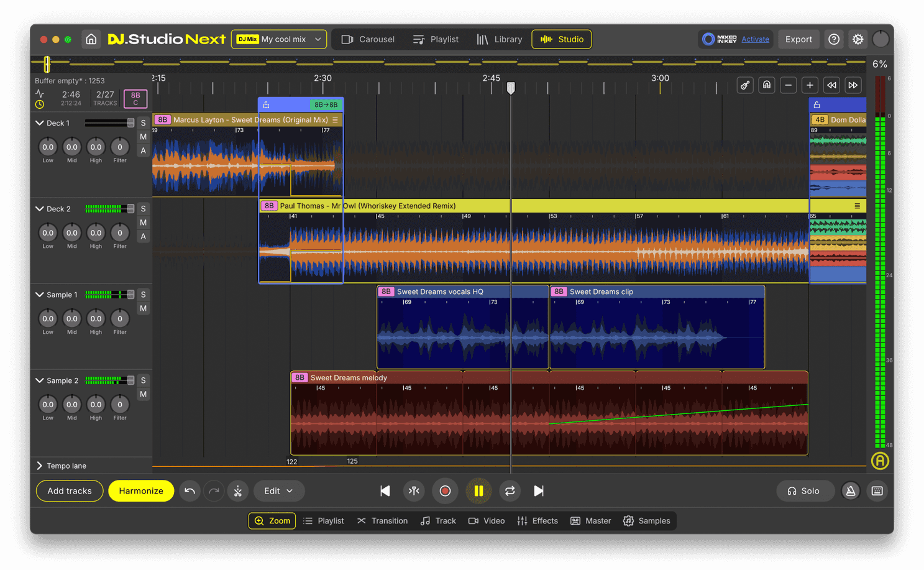Open the Effects tab
The height and width of the screenshot is (570, 924).
[537, 521]
